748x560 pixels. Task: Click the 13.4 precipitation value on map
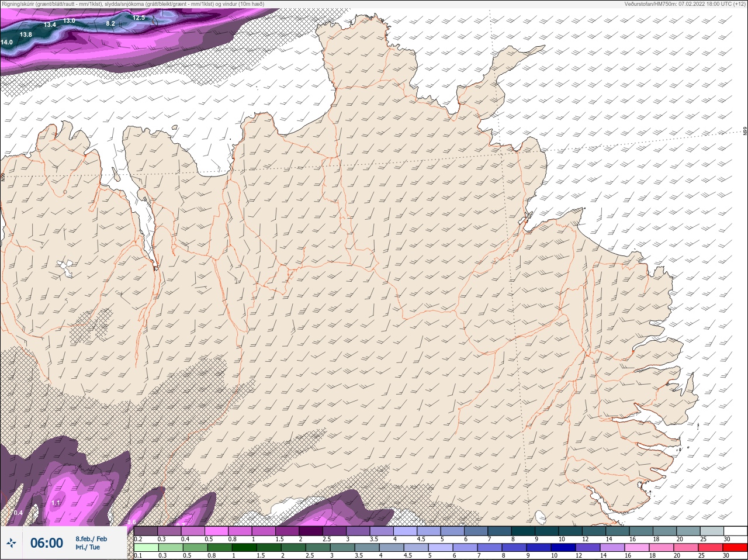click(x=50, y=25)
